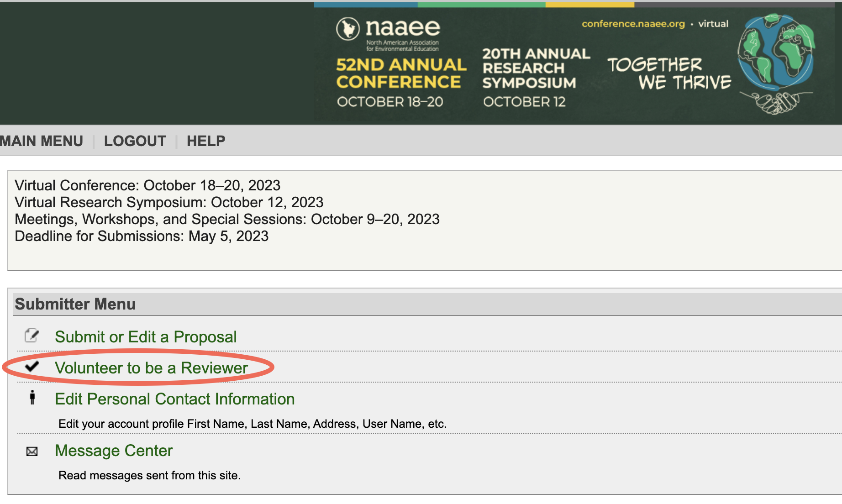Click the North America emblem in the naaee logo
Viewport: 842px width, 504px height.
click(348, 28)
